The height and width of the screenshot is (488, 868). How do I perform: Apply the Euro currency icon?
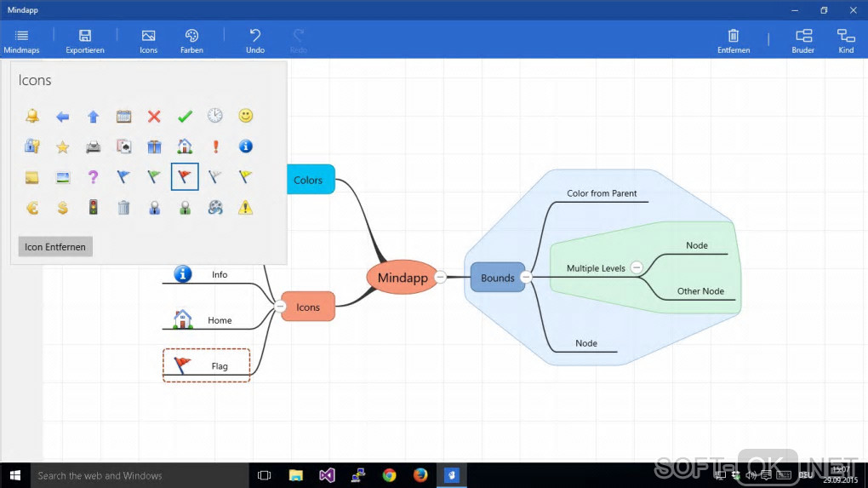pyautogui.click(x=32, y=208)
